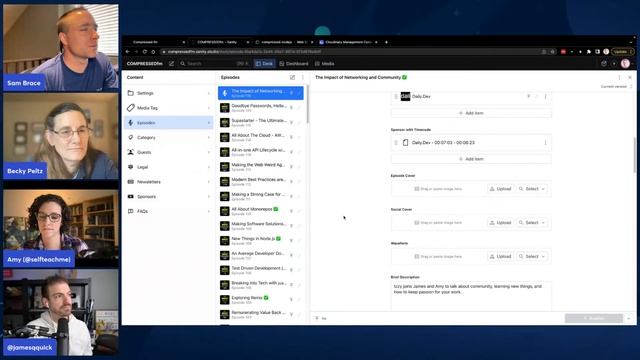Bookmark the page with the star icon
Viewport: 640px width, 360px height.
click(x=553, y=52)
